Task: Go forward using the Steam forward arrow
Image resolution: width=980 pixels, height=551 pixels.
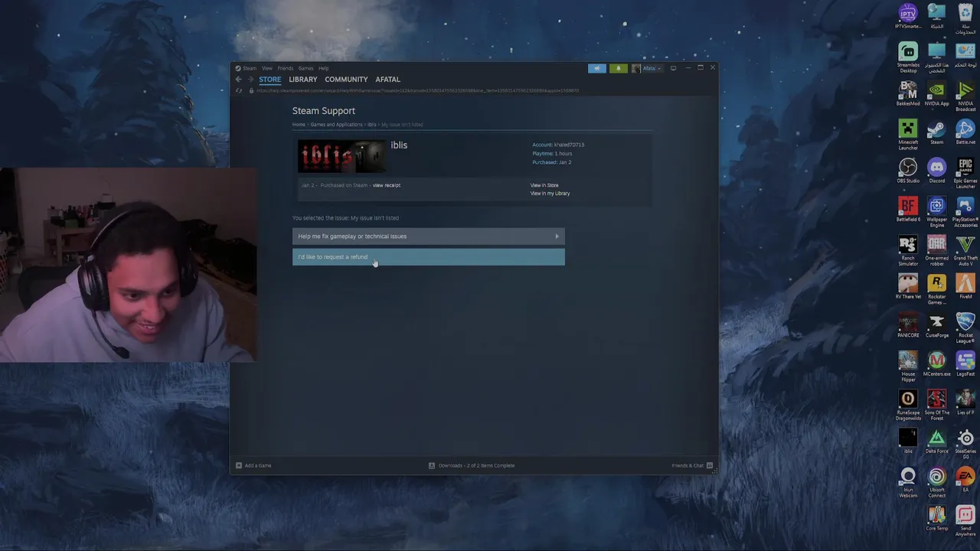Action: click(x=250, y=80)
